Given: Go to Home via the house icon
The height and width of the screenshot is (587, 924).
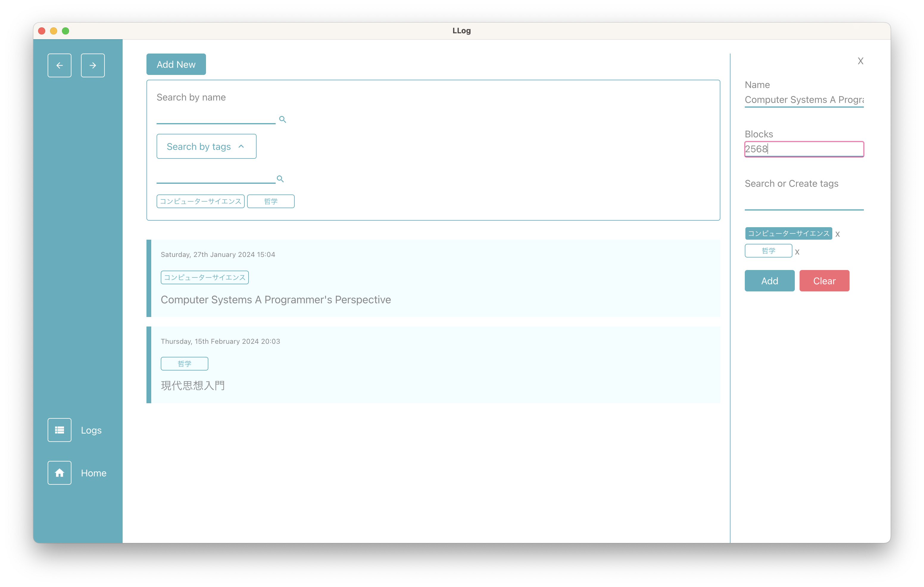Looking at the screenshot, I should [60, 473].
